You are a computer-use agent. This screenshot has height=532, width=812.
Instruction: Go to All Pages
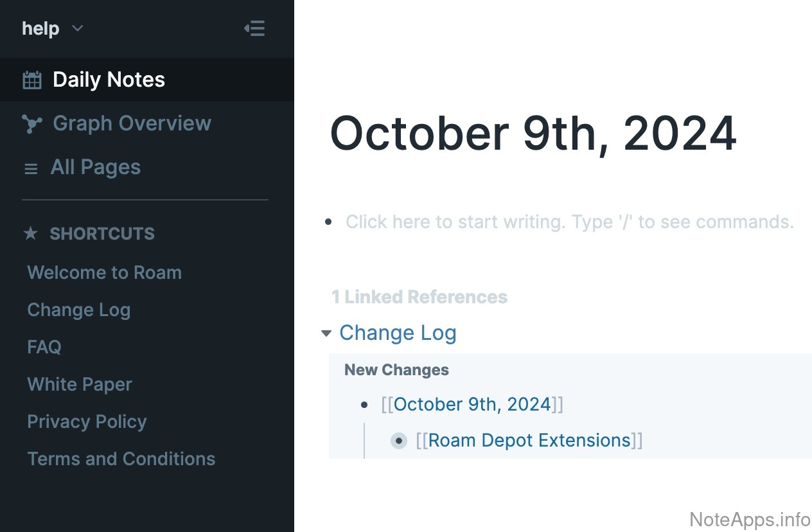click(x=95, y=168)
